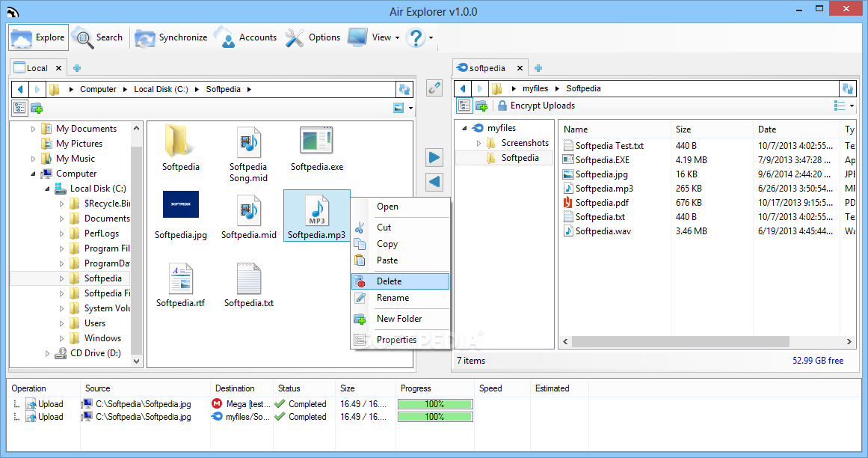The image size is (868, 458).
Task: Collapse myfiles node in cloud tree
Action: click(464, 128)
